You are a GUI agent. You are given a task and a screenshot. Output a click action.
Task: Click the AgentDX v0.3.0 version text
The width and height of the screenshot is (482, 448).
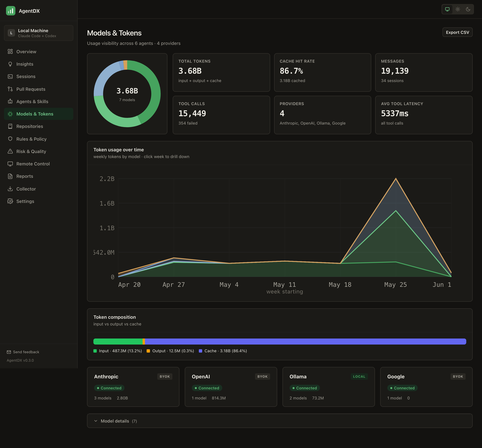click(20, 360)
